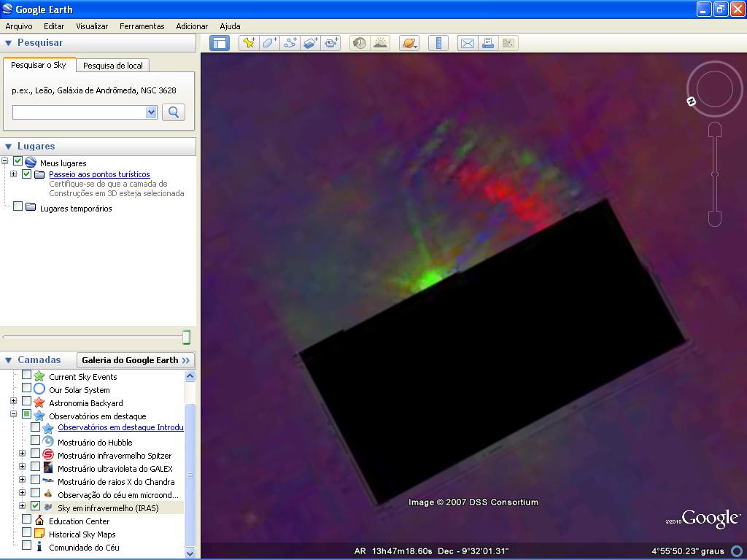747x560 pixels.
Task: Open the Adicionar menu
Action: (x=192, y=27)
